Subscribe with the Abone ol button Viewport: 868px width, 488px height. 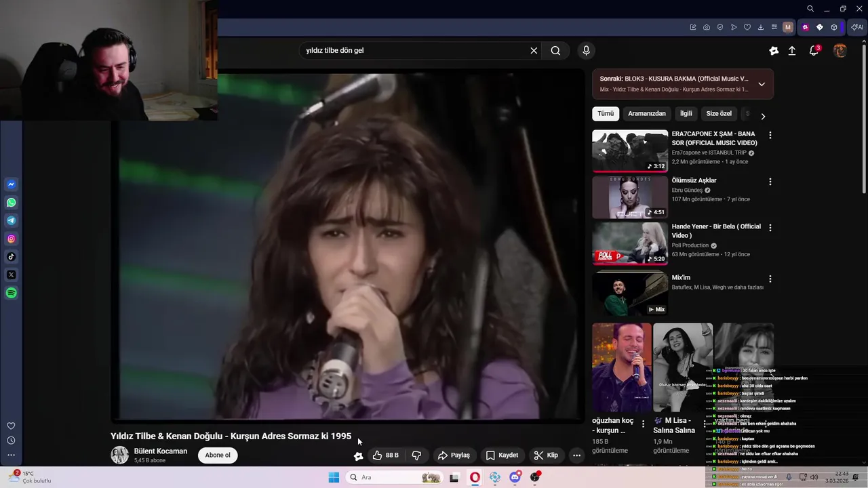coord(218,455)
